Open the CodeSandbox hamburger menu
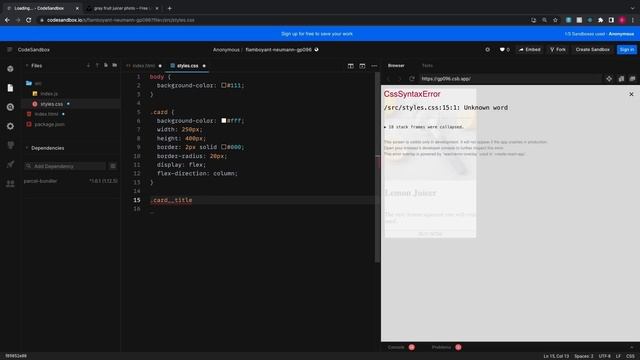 (x=9, y=49)
